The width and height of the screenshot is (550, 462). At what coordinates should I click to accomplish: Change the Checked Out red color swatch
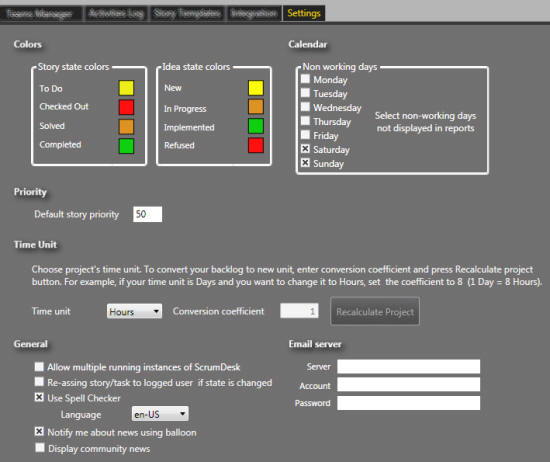tap(126, 107)
